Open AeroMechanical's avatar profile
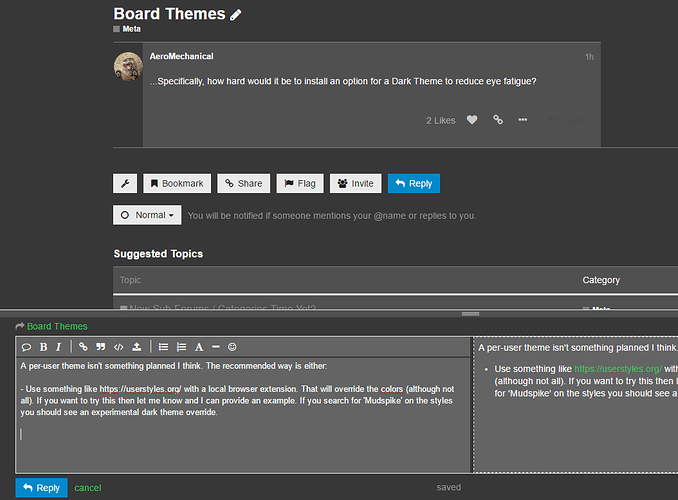This screenshot has height=500, width=678. pyautogui.click(x=128, y=66)
